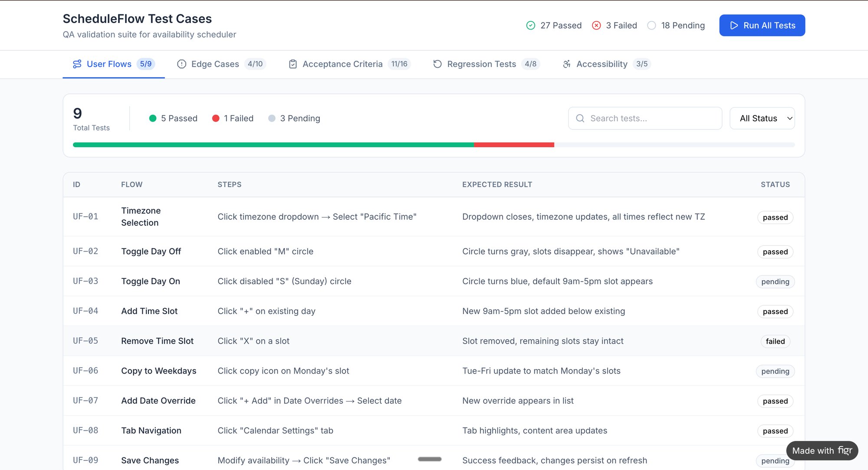Image resolution: width=868 pixels, height=470 pixels.
Task: Click the search magnifier icon
Action: point(580,118)
